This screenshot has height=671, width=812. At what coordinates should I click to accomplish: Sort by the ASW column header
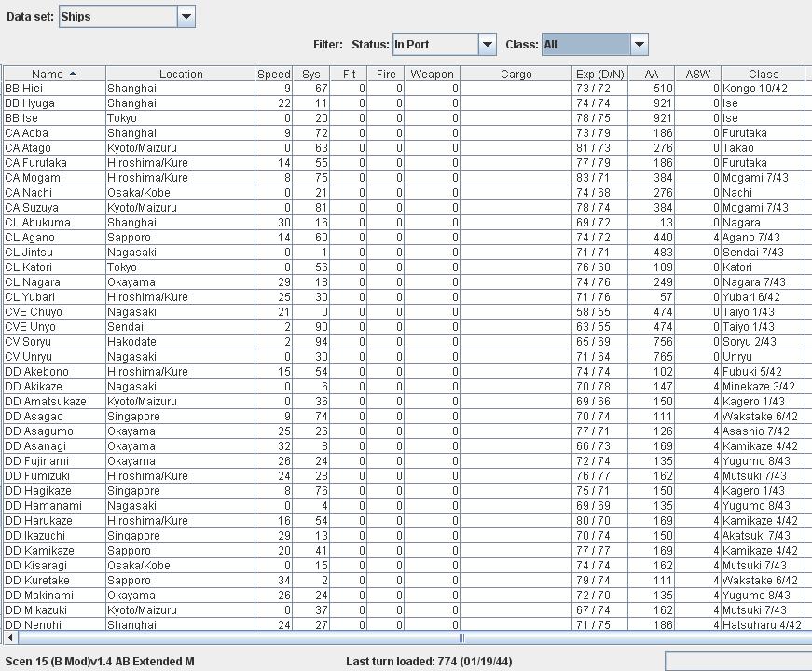(697, 74)
